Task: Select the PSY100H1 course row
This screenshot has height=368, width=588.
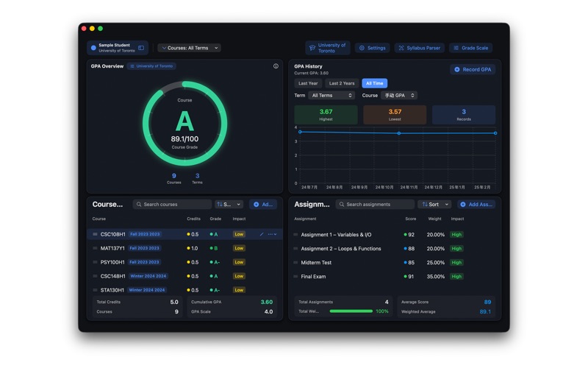Action: 185,262
